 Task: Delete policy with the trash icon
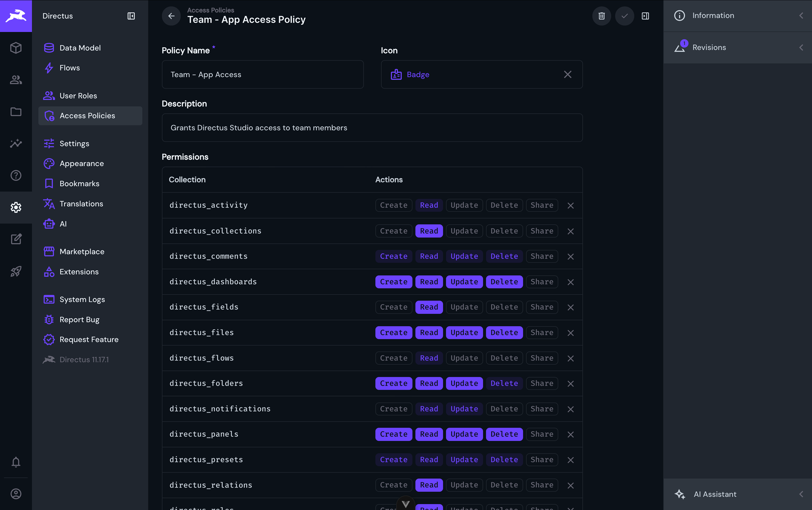click(x=601, y=16)
